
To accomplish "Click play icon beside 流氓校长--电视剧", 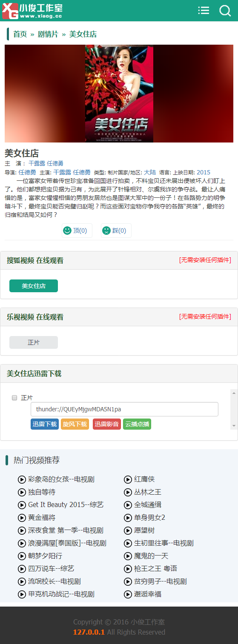I will tap(22, 581).
